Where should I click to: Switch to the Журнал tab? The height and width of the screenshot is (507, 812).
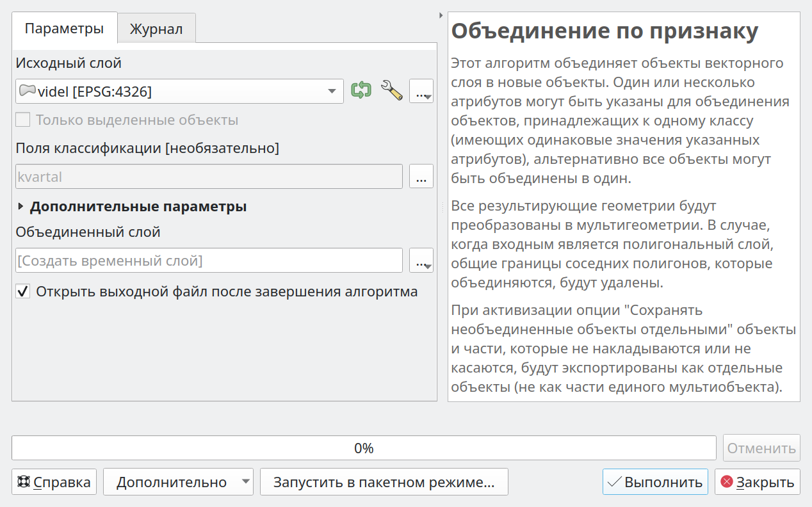pos(156,29)
